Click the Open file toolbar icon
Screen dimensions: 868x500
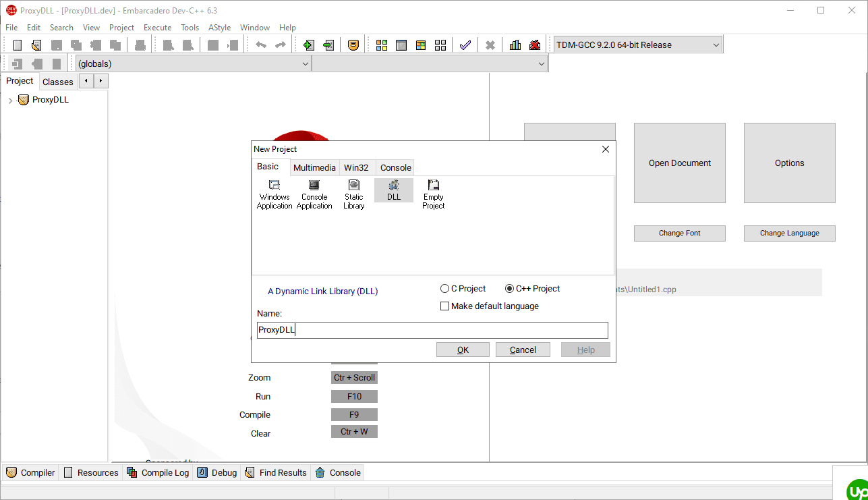(x=37, y=45)
